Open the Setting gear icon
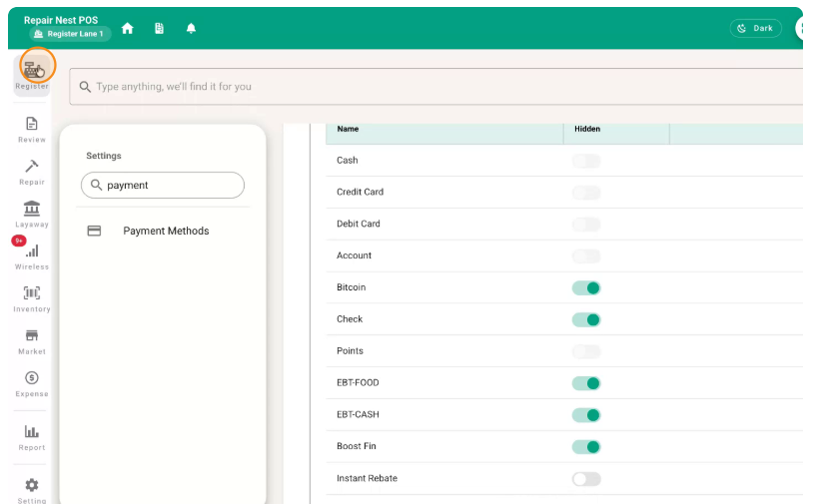813x504 pixels. (32, 485)
